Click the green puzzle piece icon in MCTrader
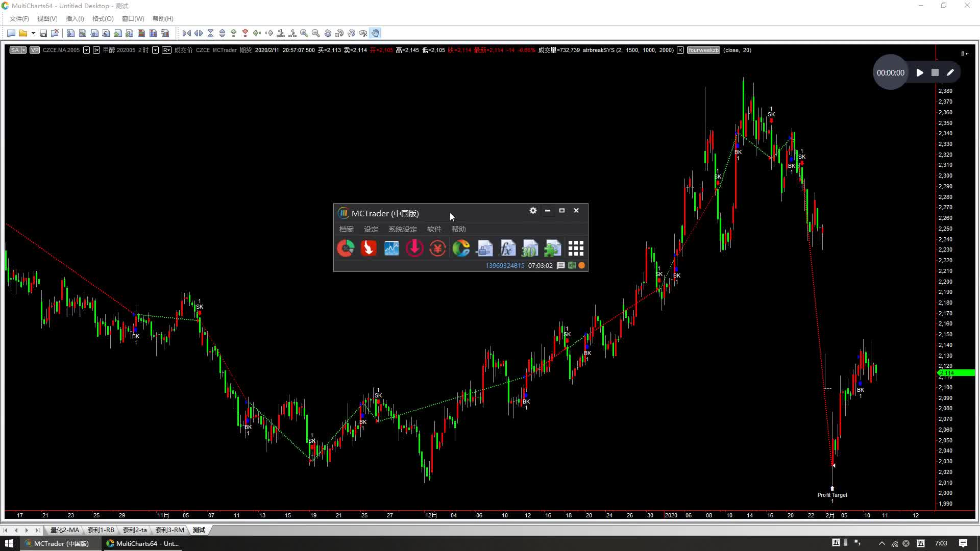 tap(553, 248)
